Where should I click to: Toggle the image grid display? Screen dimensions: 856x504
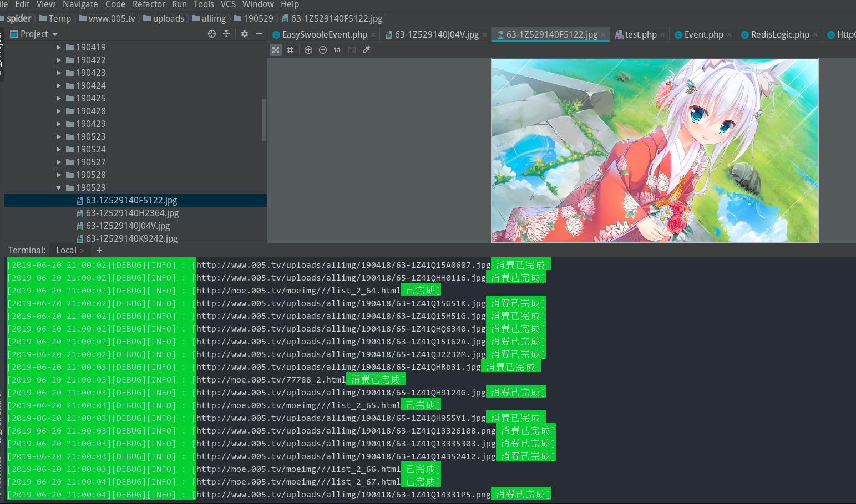pos(290,50)
